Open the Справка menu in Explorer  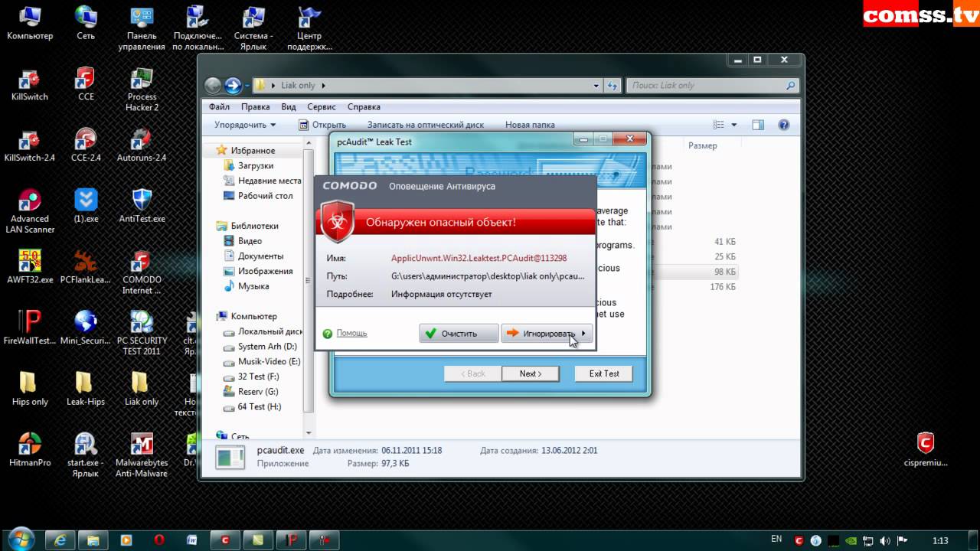point(364,107)
